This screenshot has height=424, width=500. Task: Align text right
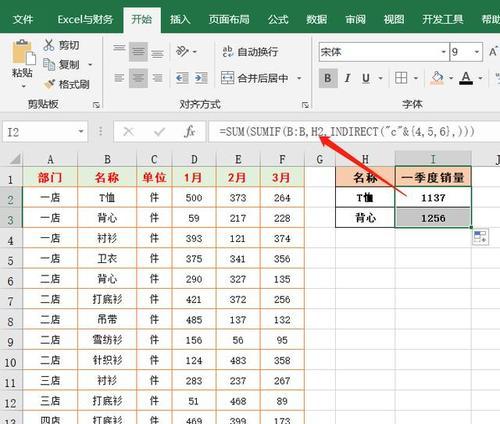tap(157, 78)
